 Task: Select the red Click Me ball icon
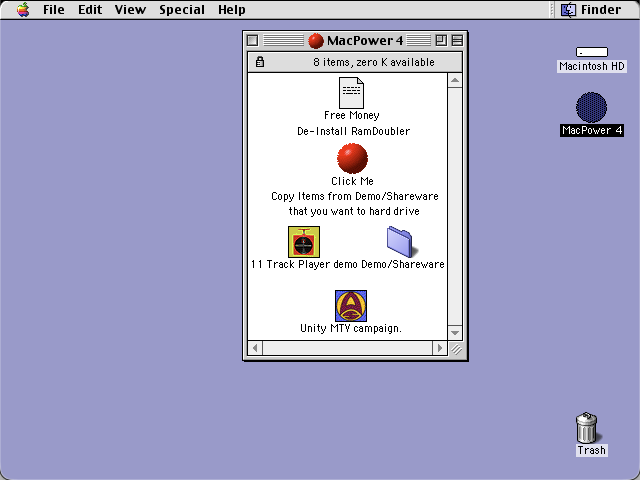tap(352, 158)
